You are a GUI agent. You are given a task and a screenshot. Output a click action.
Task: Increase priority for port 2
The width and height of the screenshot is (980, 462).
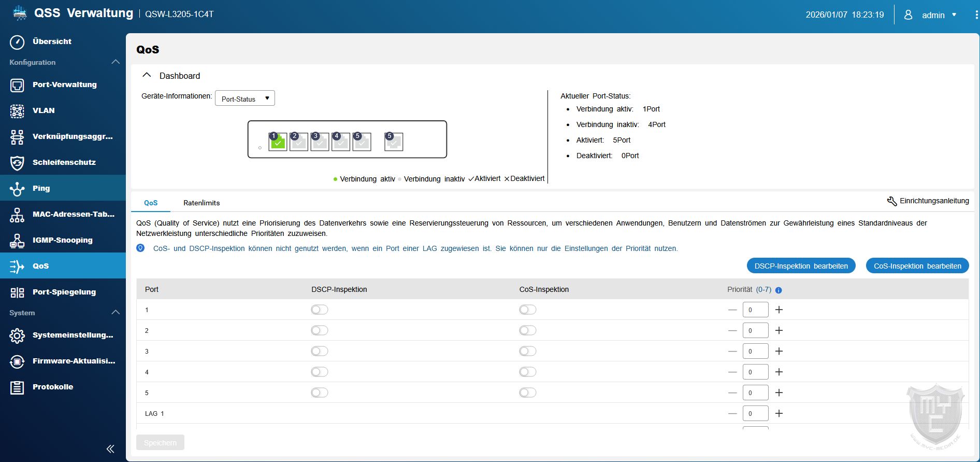(x=779, y=331)
